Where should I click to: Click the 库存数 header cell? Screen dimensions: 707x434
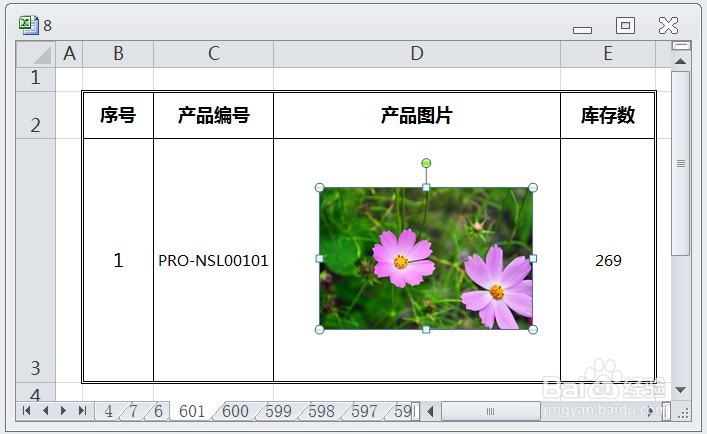point(608,115)
